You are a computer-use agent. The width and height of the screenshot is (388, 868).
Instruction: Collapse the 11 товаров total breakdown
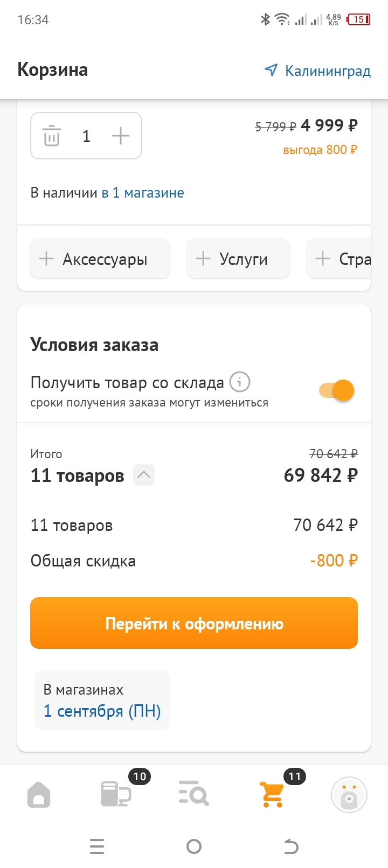144,475
